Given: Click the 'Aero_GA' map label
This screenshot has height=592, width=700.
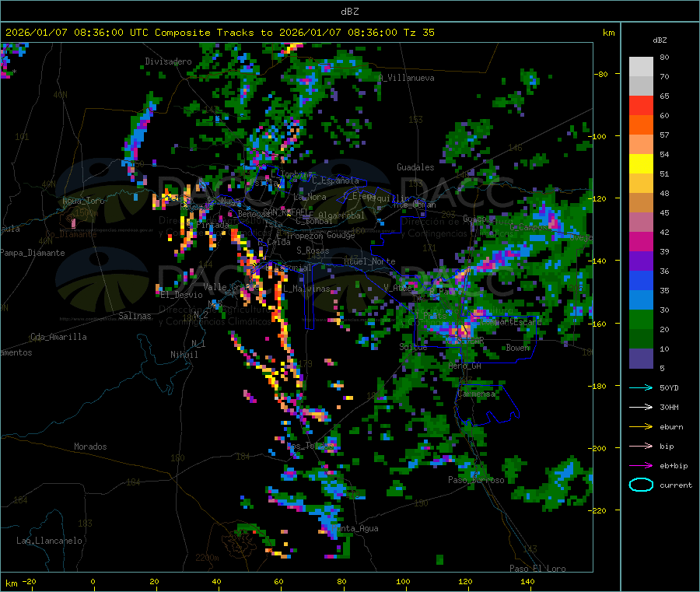Looking at the screenshot, I should pyautogui.click(x=465, y=366).
